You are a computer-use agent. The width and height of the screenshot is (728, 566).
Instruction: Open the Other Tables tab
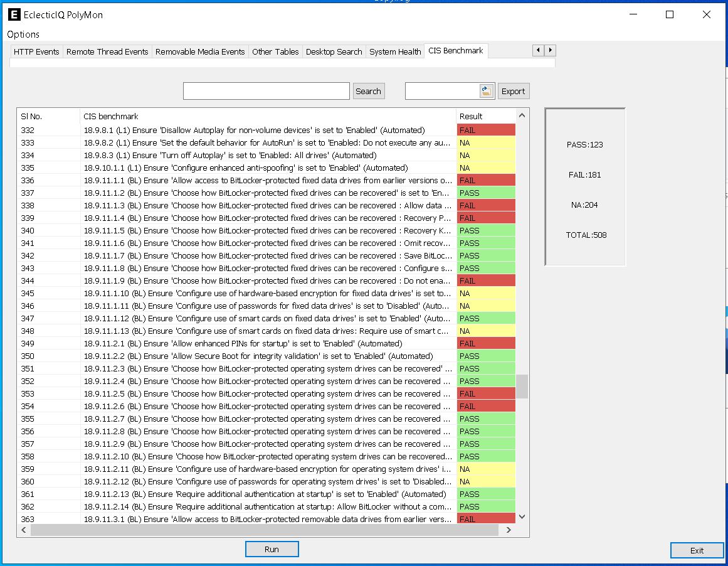pyautogui.click(x=275, y=51)
